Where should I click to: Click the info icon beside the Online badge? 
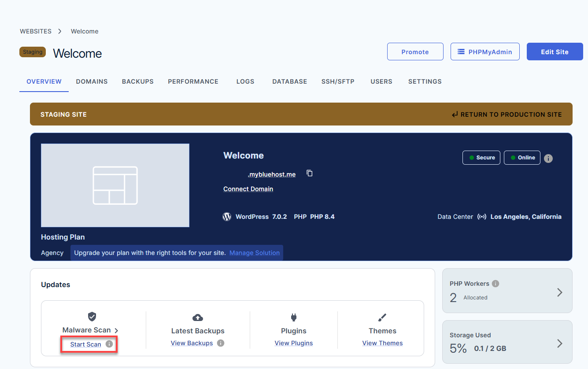pyautogui.click(x=548, y=159)
